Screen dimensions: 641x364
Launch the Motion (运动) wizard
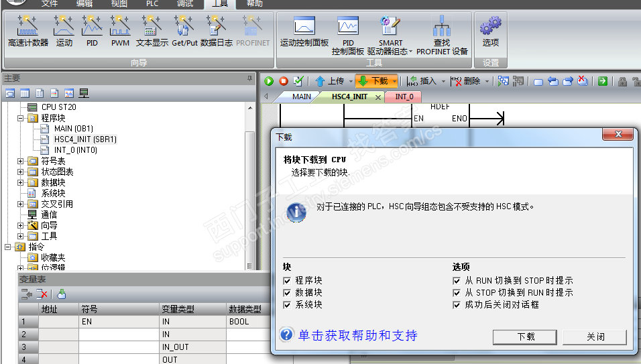click(64, 31)
